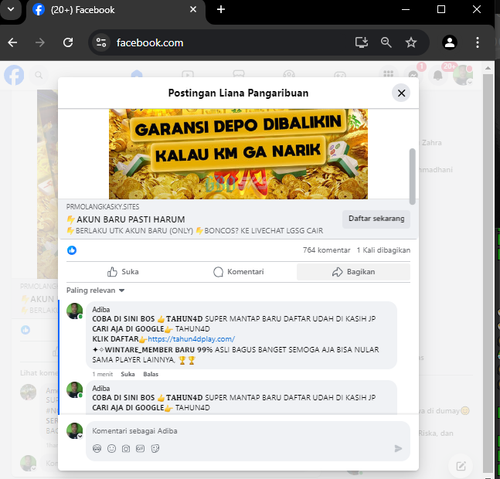This screenshot has height=479, width=500.
Task: Click the install app icon in address bar
Action: click(361, 43)
